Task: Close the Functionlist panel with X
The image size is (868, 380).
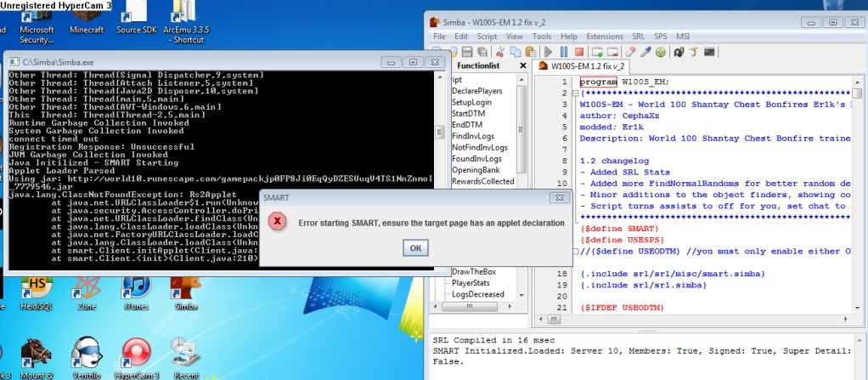Action: coord(523,65)
